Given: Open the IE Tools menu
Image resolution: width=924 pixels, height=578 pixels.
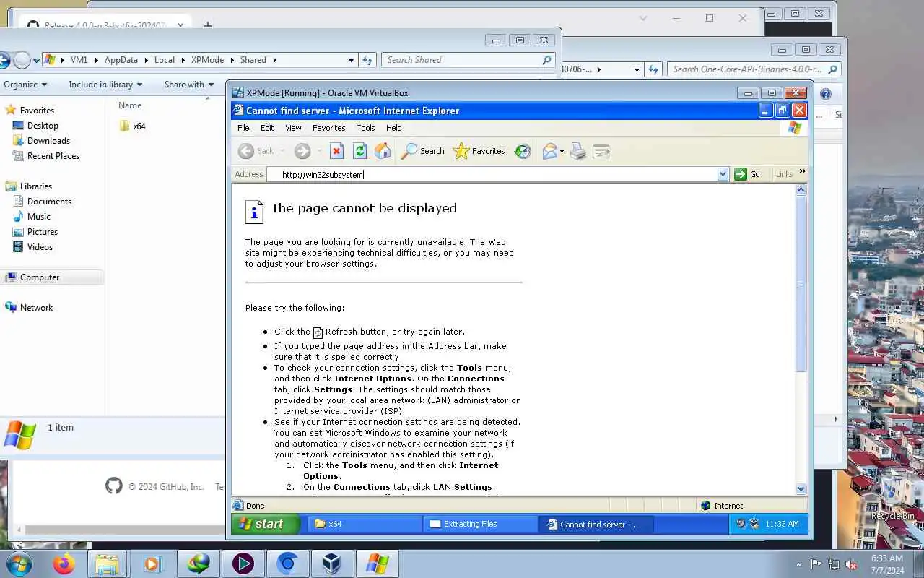Looking at the screenshot, I should (x=366, y=128).
